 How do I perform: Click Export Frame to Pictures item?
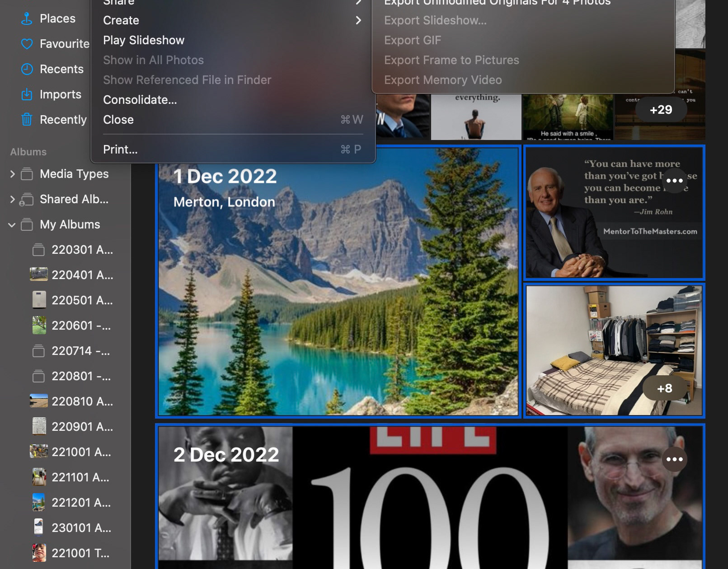coord(523,60)
